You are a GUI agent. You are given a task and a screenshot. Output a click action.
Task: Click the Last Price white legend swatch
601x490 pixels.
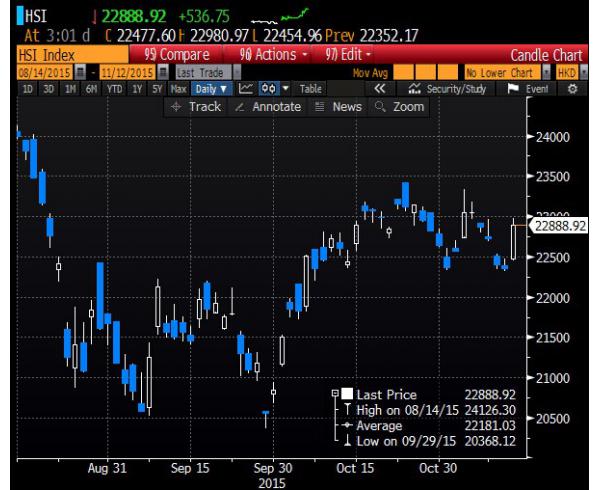[347, 393]
